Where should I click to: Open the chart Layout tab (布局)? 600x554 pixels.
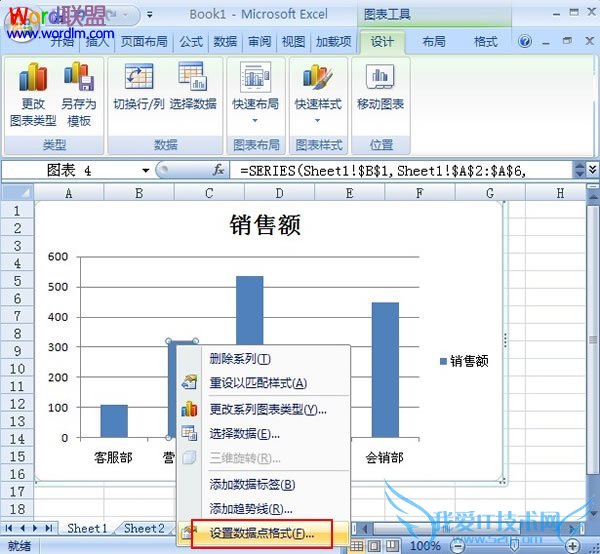click(434, 41)
